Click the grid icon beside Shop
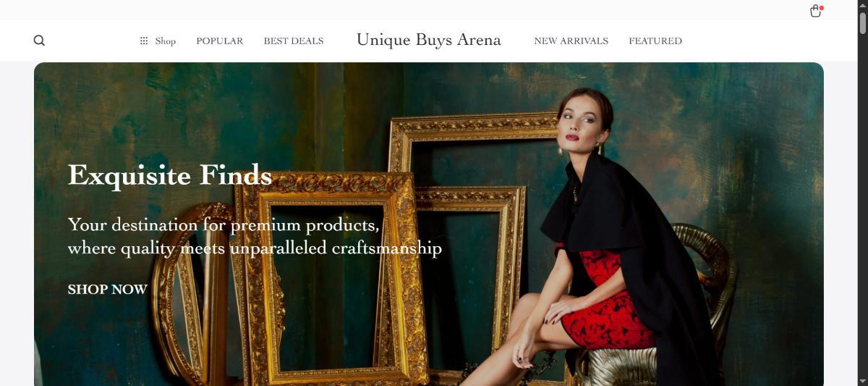The height and width of the screenshot is (386, 868). tap(144, 41)
